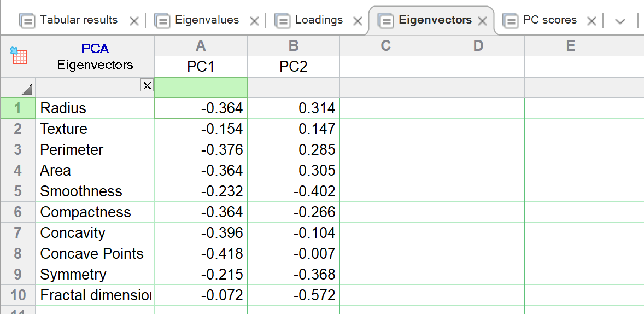The image size is (644, 314).
Task: Expand the tab overflow chevron
Action: tap(620, 21)
